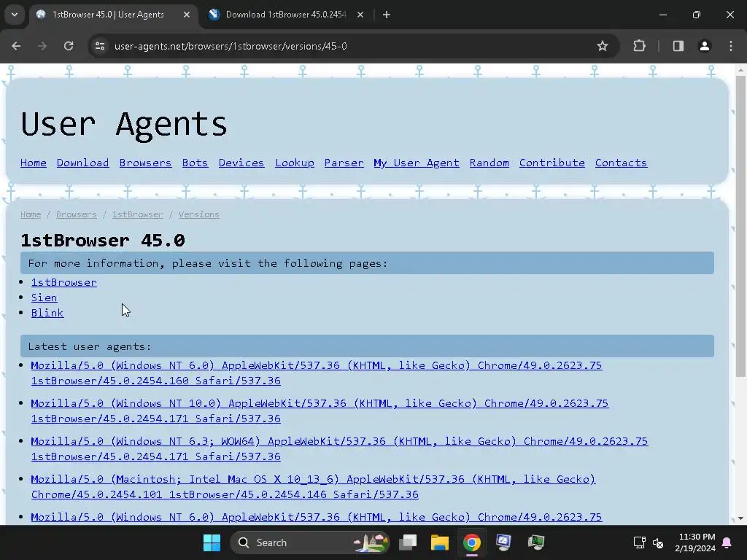Open the Windows NT 10.0 user agent link
747x560 pixels.
click(x=320, y=411)
